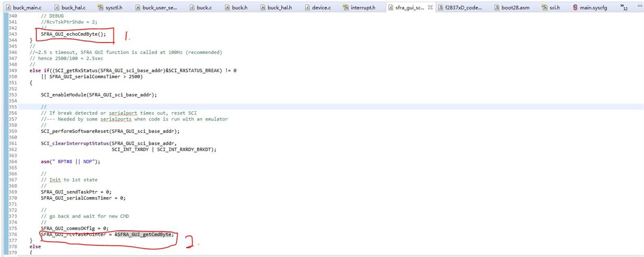Close the sfra_gui_sc... tab with its X
Screen dimensions: 644x257
coord(430,8)
